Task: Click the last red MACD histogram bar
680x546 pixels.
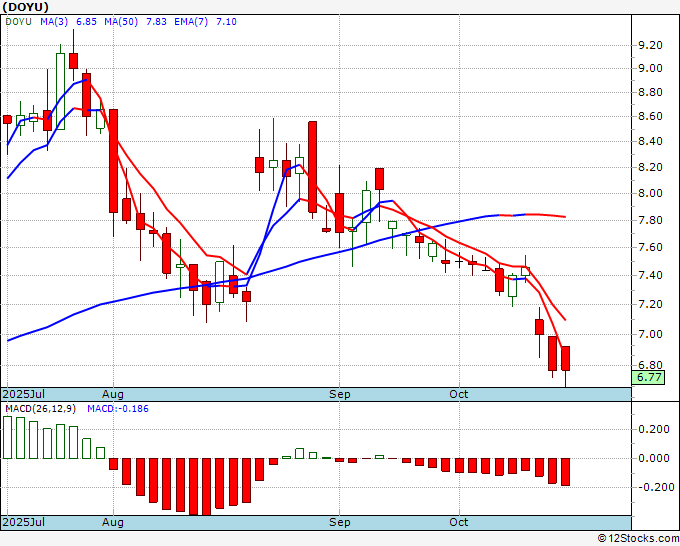Action: pos(566,472)
